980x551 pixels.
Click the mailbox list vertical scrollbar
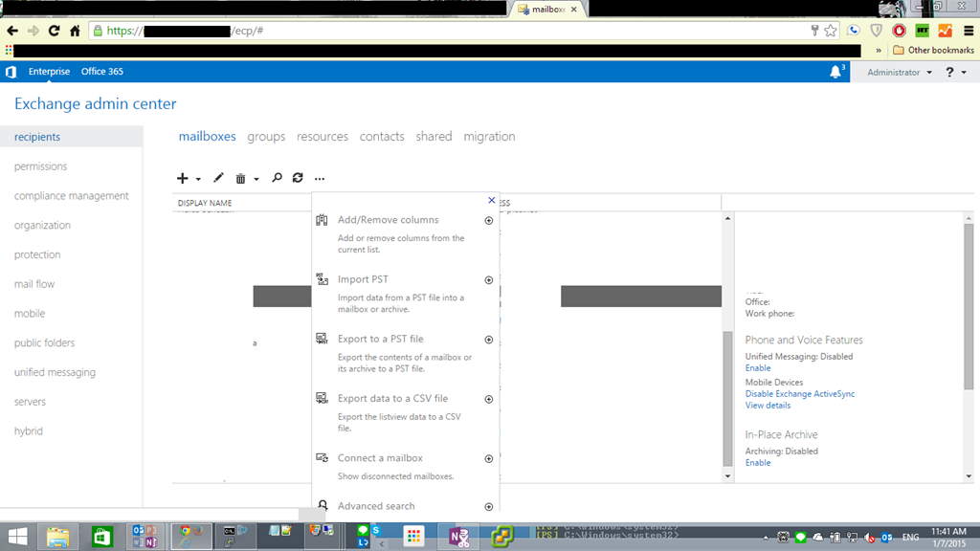pyautogui.click(x=727, y=344)
